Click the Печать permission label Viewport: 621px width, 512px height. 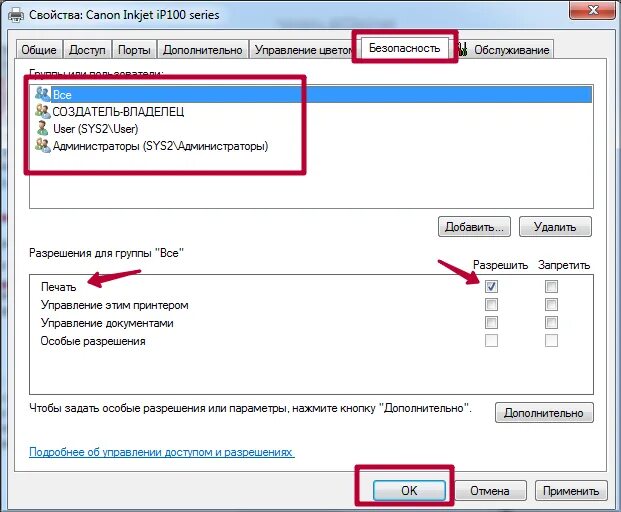point(58,287)
